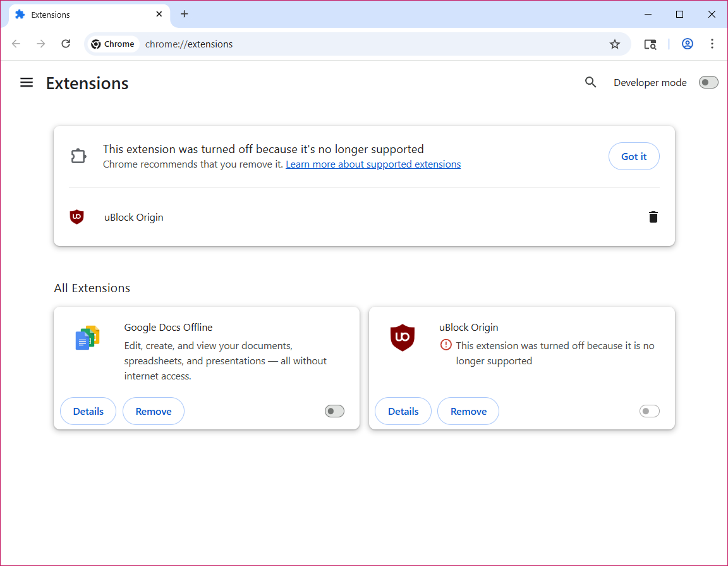Click uBlock Origin name in warning panel
Image resolution: width=728 pixels, height=566 pixels.
134,218
